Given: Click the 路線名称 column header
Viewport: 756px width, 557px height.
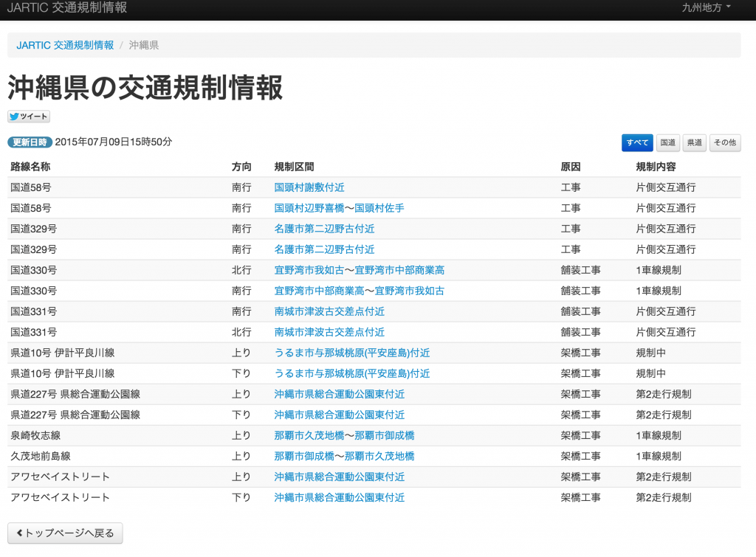Looking at the screenshot, I should 30,167.
